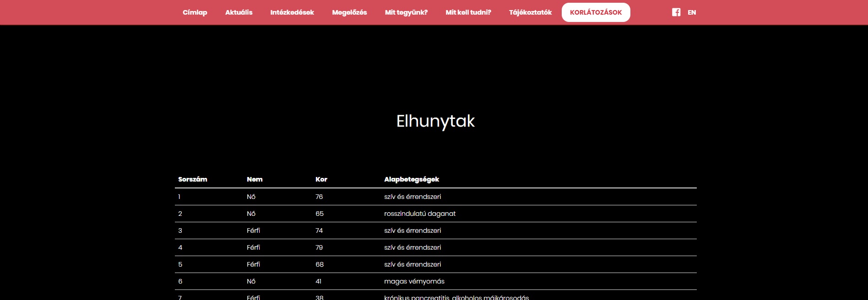The image size is (868, 300).
Task: Click the Nem column header
Action: tap(255, 179)
